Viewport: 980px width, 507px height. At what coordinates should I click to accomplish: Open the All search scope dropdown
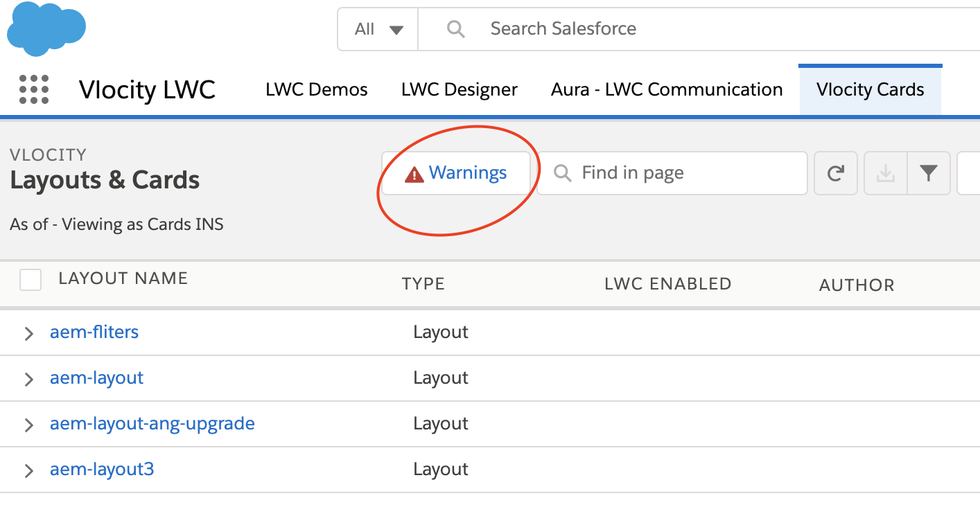click(378, 29)
